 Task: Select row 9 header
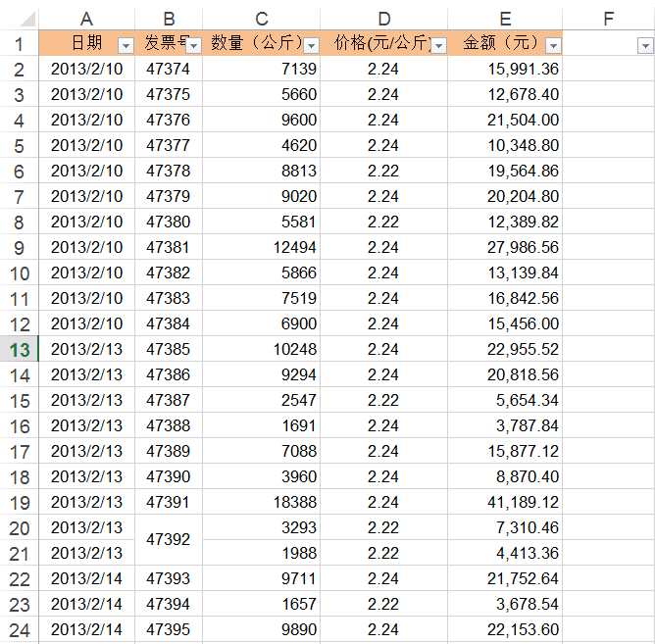19,247
